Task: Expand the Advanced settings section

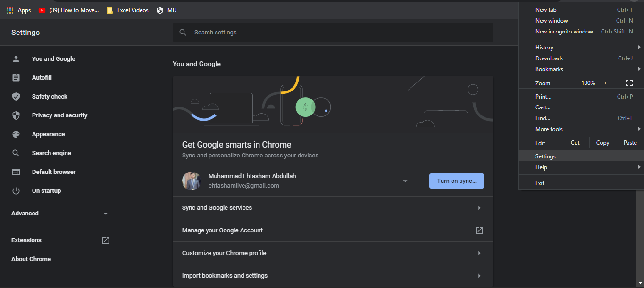Action: (105, 214)
